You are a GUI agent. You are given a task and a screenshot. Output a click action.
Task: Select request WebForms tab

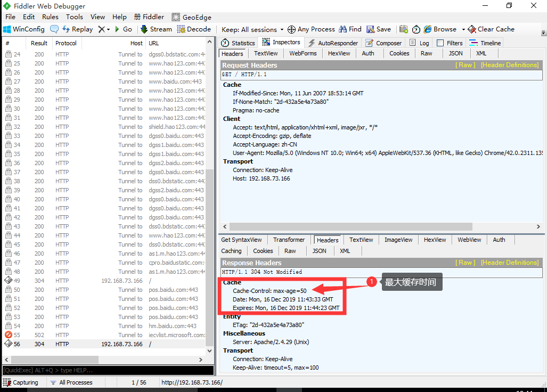tap(303, 53)
